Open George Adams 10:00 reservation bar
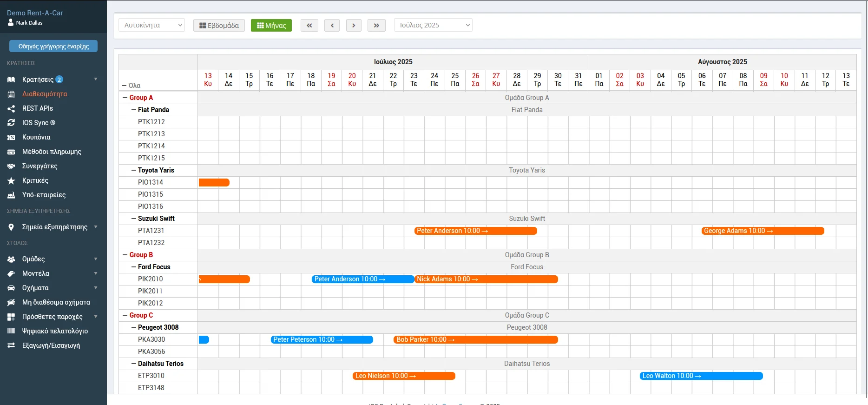868x405 pixels. click(762, 231)
